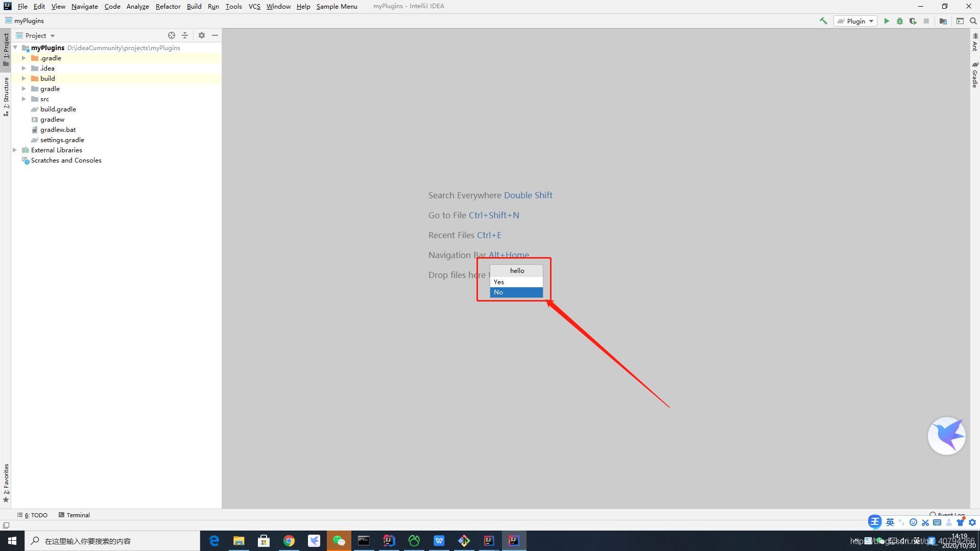Hide the Project tool window
The height and width of the screenshot is (551, 980).
[215, 35]
